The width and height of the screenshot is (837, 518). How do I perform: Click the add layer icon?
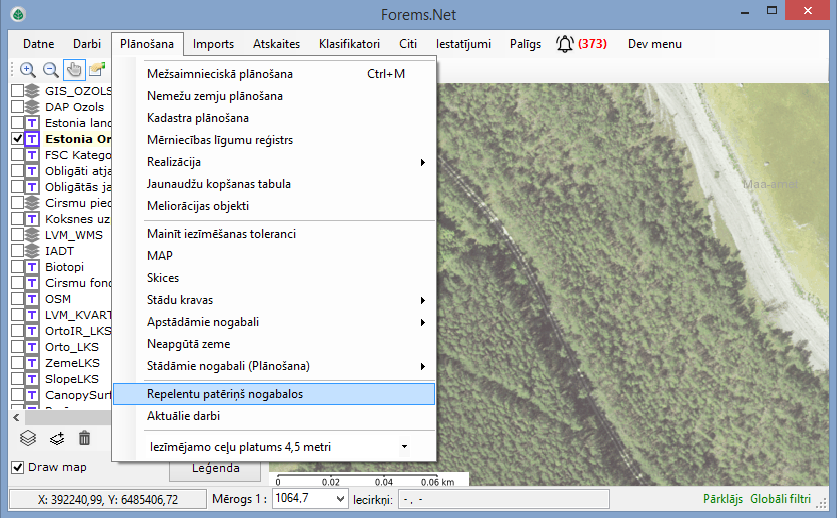57,438
